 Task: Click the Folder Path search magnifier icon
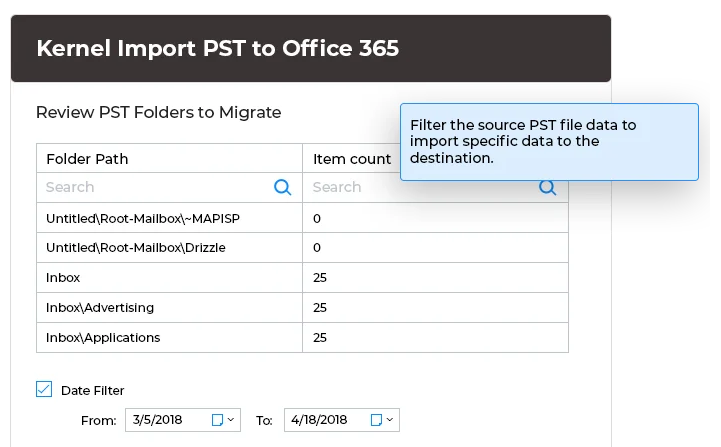[283, 187]
